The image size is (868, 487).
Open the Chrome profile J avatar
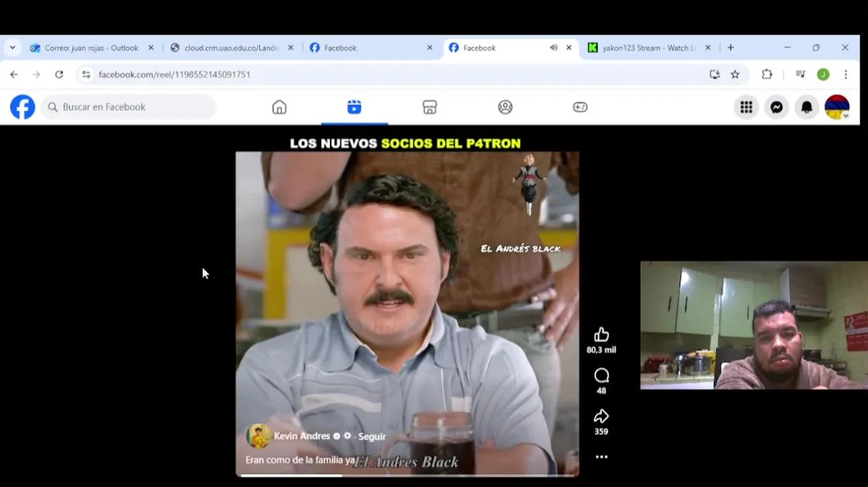823,74
